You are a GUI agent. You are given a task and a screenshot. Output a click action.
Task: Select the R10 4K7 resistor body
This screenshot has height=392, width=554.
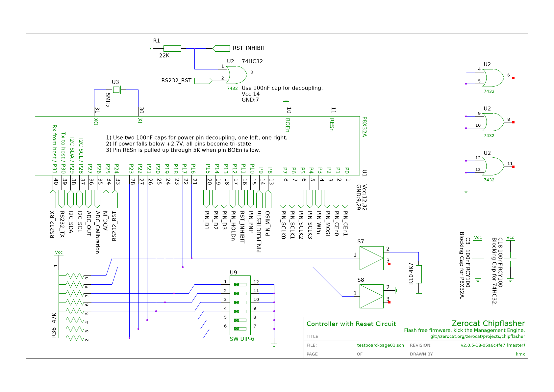[x=419, y=274]
